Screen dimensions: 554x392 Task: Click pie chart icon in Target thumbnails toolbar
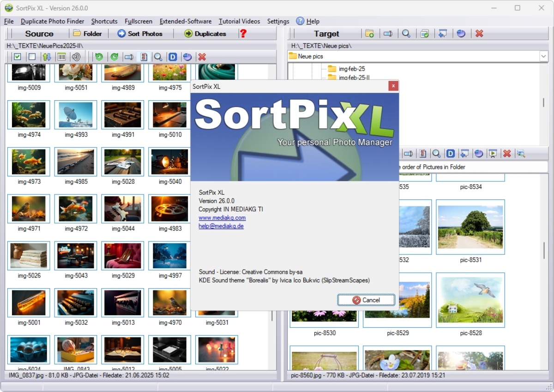coord(479,153)
